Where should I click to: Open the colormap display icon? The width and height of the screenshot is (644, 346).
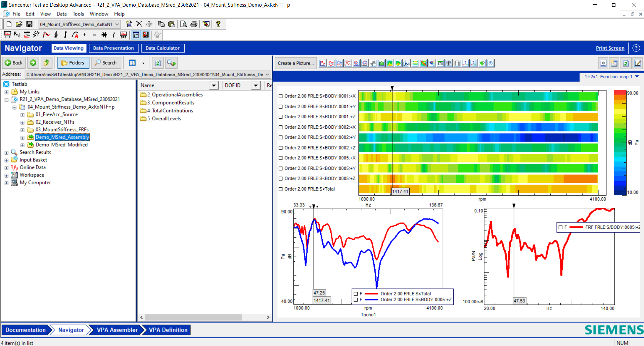coord(390,63)
